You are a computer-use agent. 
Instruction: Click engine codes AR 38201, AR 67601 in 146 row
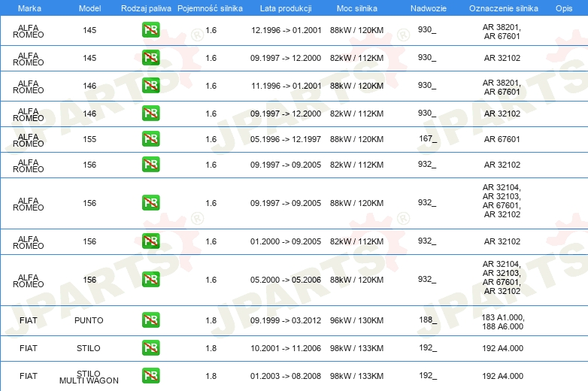[x=502, y=87]
